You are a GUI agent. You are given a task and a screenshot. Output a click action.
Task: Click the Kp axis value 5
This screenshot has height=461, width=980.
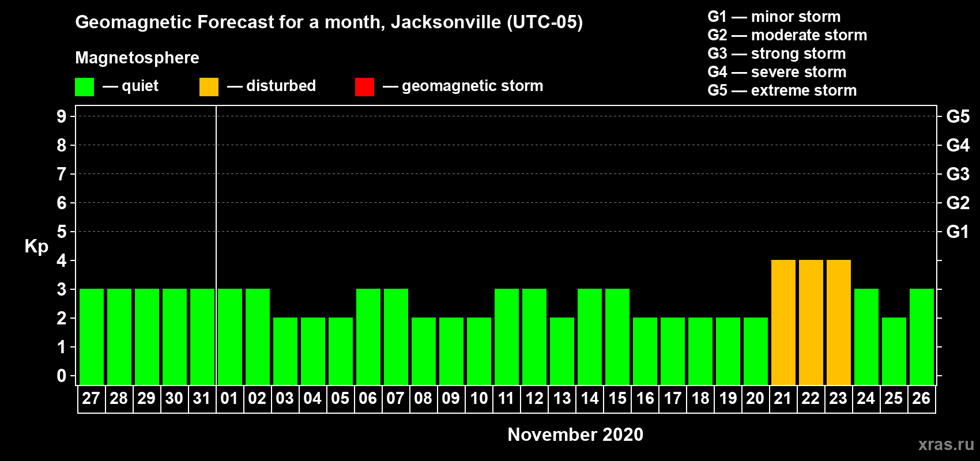(x=62, y=232)
